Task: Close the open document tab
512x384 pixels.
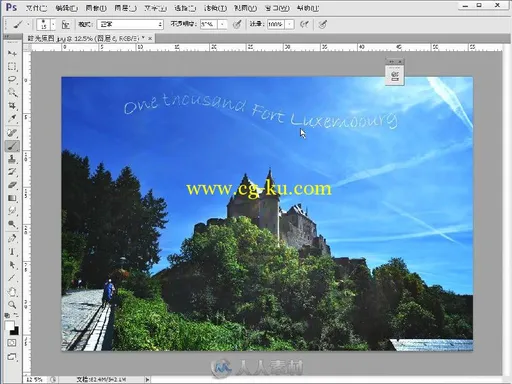Action: pyautogui.click(x=150, y=39)
